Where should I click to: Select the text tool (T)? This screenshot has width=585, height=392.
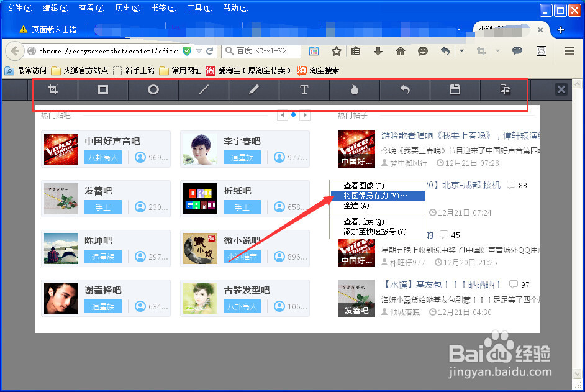coord(304,89)
